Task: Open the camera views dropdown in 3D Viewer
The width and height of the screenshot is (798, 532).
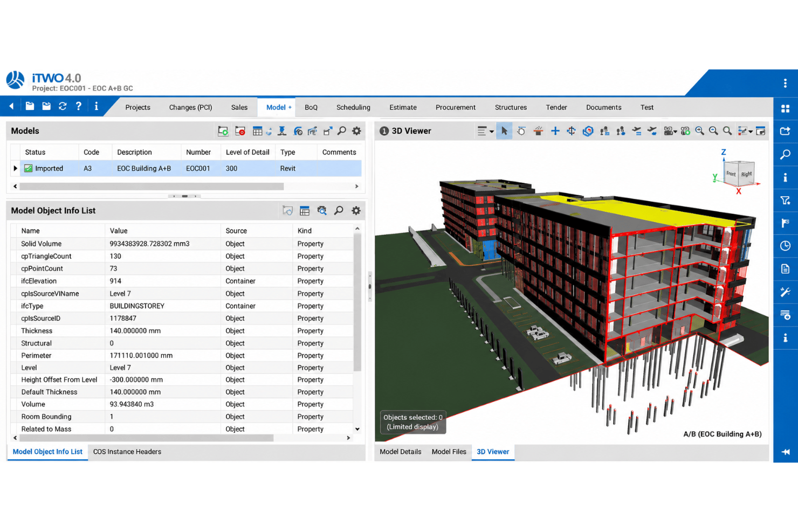Action: point(670,131)
